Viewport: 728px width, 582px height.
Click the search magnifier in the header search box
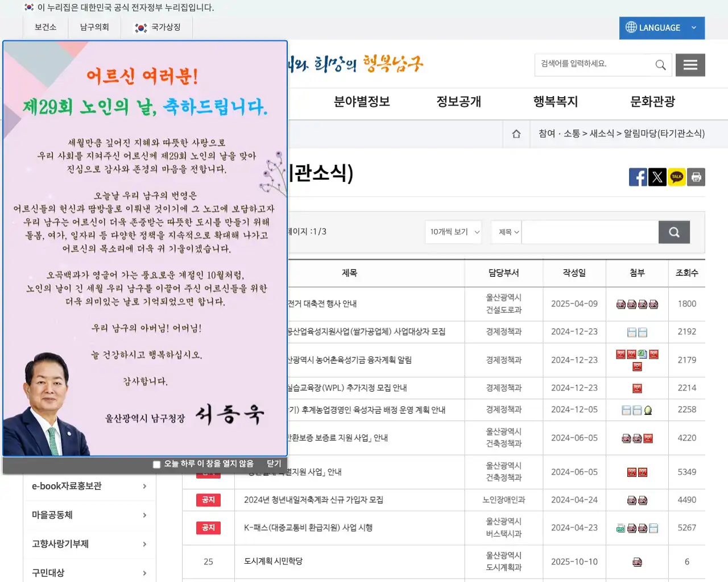click(660, 65)
